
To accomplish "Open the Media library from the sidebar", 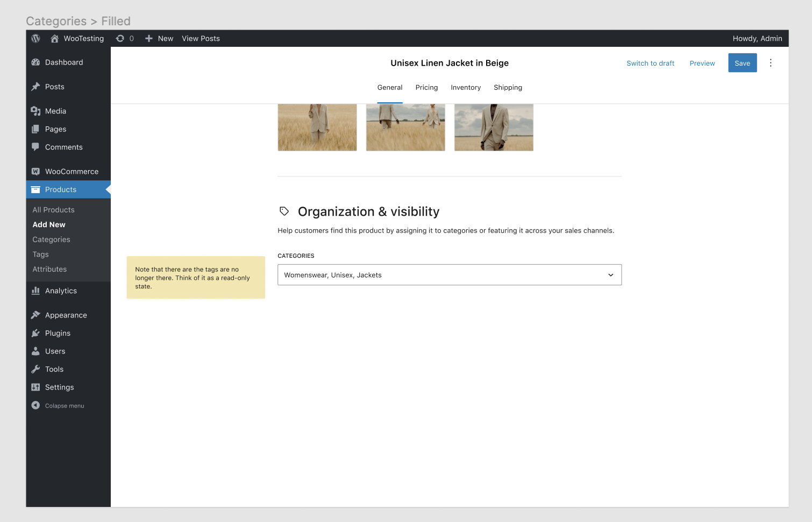I will [35, 111].
